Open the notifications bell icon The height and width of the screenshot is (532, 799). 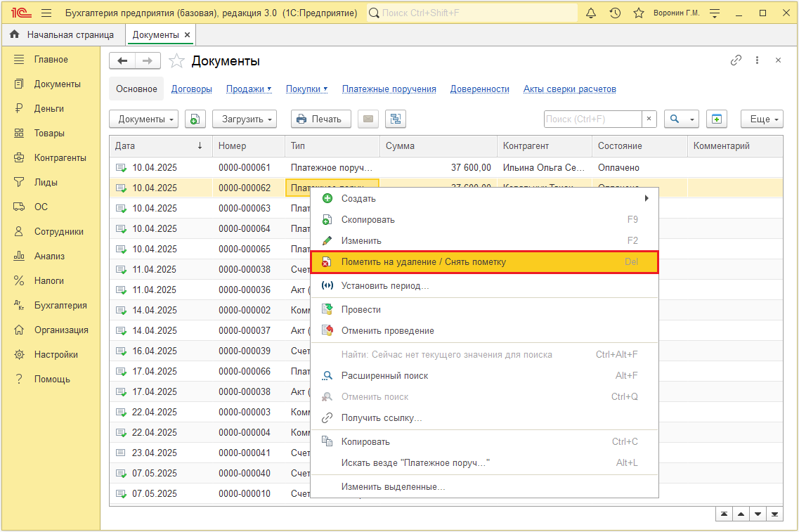[x=590, y=13]
